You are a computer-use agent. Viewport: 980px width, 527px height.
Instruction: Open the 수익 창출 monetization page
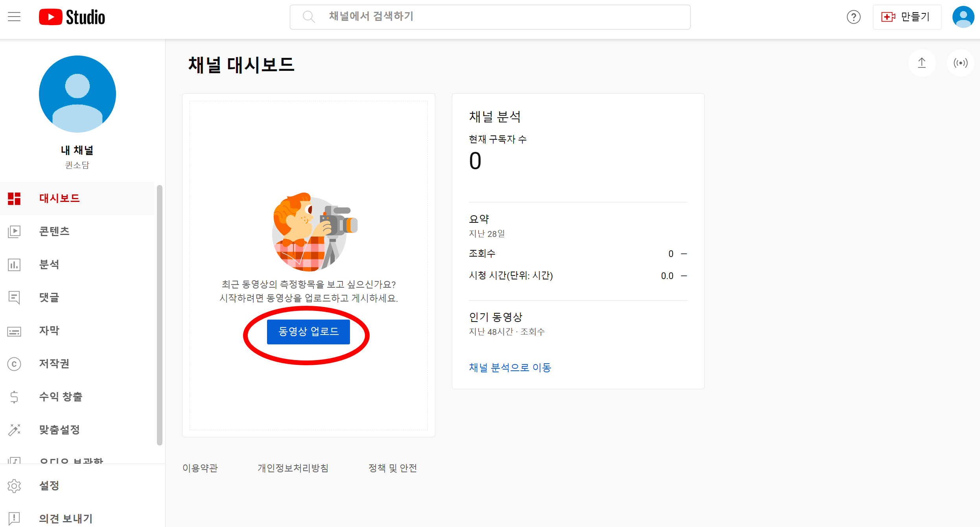61,397
